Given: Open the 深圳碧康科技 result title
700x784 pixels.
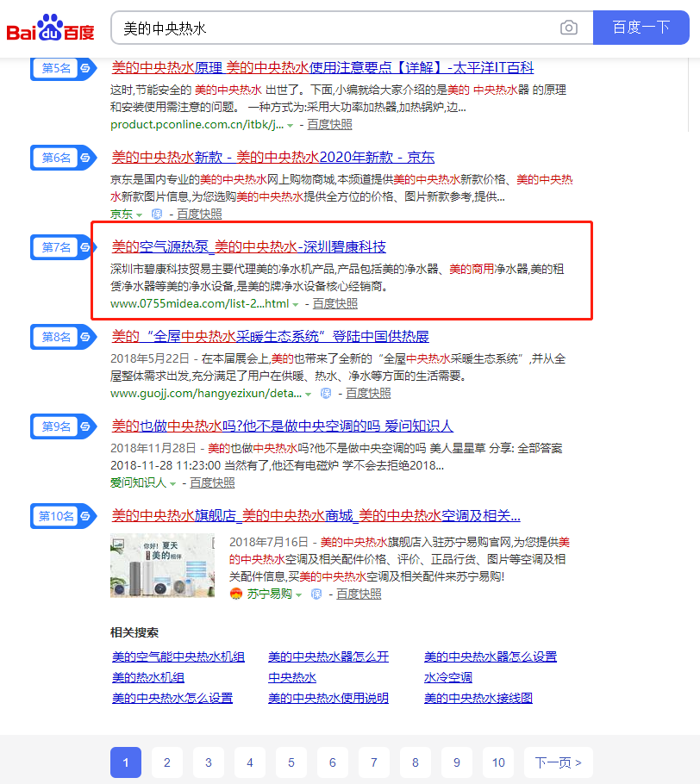Looking at the screenshot, I should point(248,246).
